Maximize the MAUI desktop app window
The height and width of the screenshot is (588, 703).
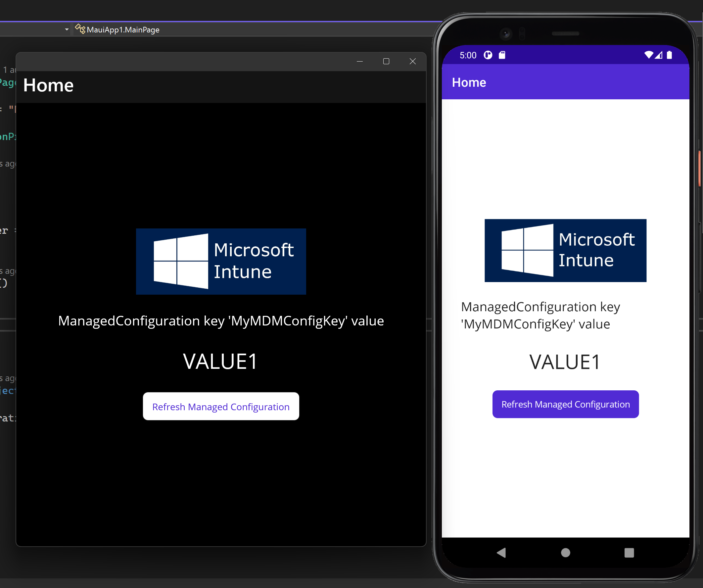[x=386, y=61]
